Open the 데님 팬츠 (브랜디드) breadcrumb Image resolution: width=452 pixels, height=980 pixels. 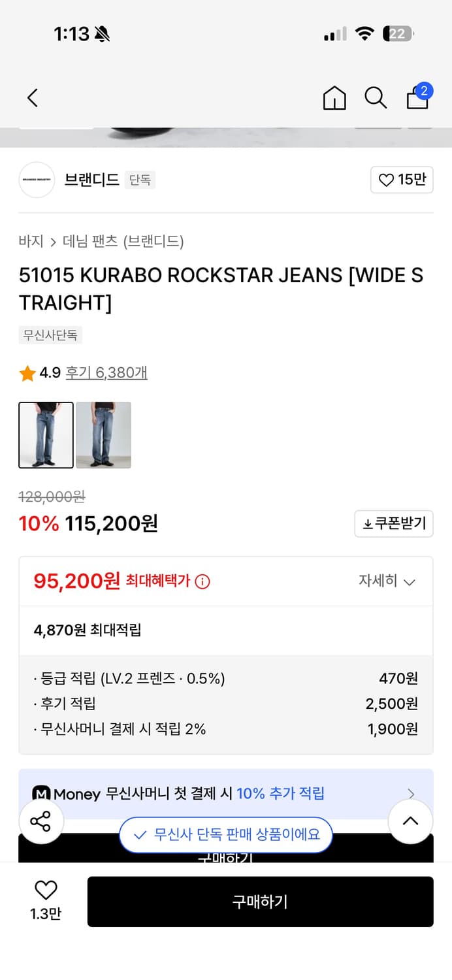click(x=121, y=242)
